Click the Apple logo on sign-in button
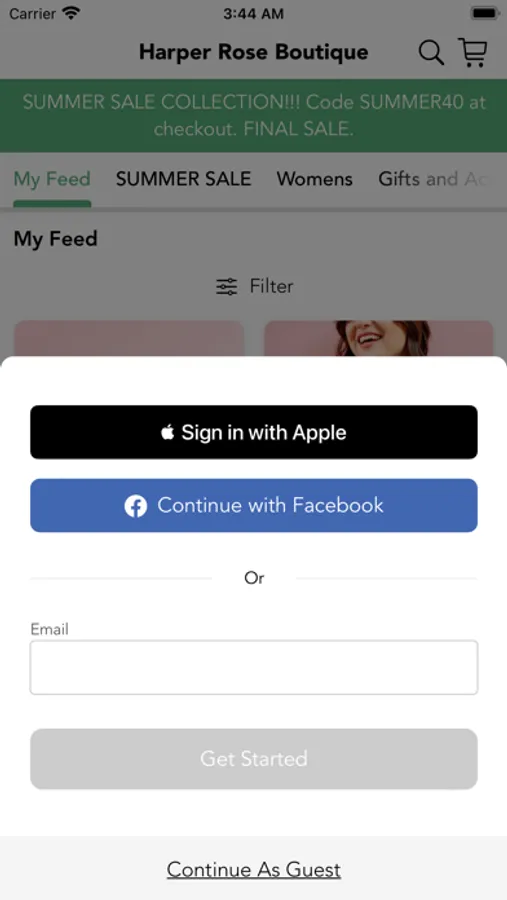 tap(167, 432)
